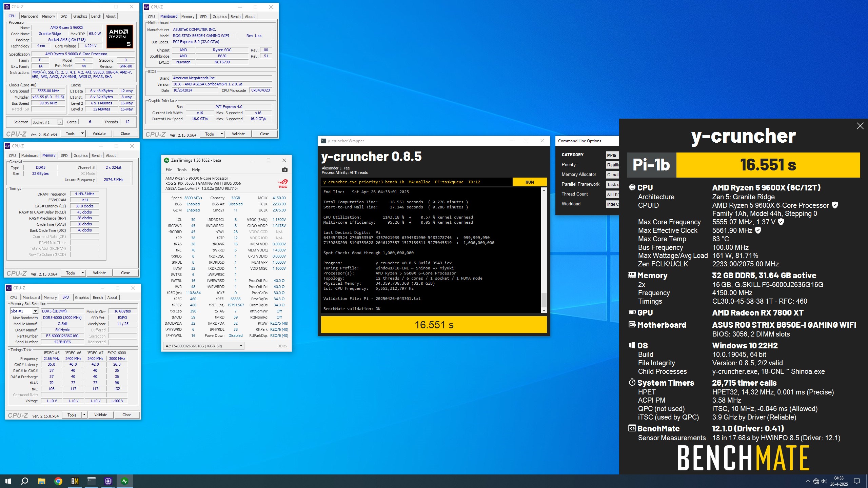Open Windows Start menu
The height and width of the screenshot is (488, 868).
click(8, 481)
